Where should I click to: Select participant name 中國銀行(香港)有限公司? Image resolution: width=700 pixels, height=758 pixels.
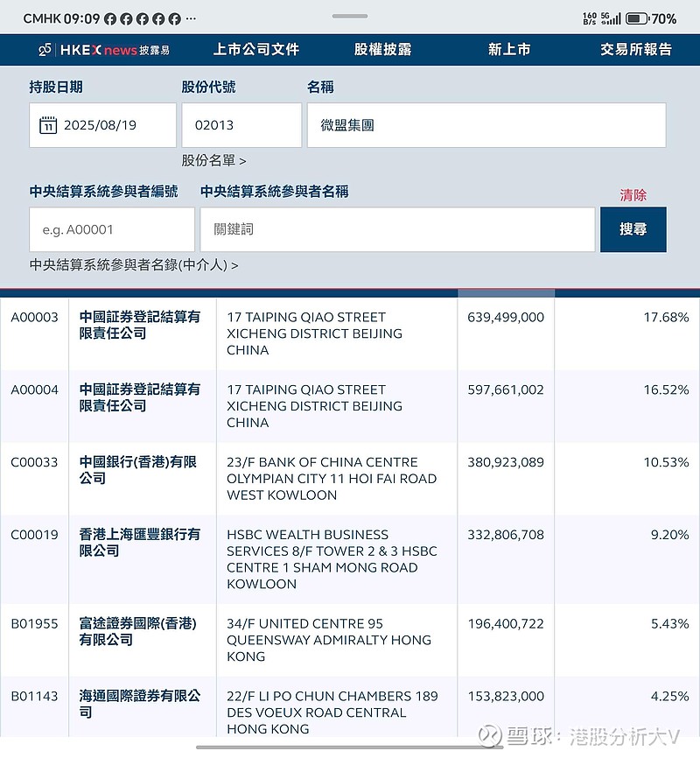[x=138, y=470]
